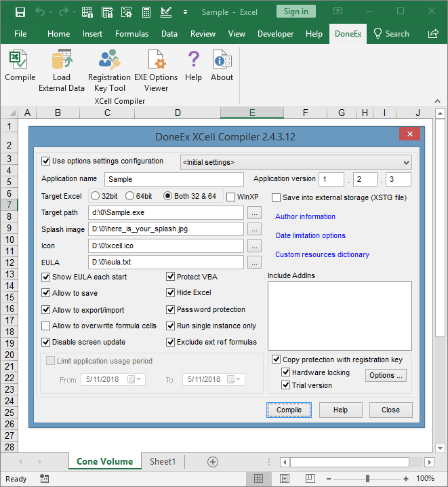Uncheck Show EULA each start
The image size is (448, 487).
pyautogui.click(x=45, y=277)
